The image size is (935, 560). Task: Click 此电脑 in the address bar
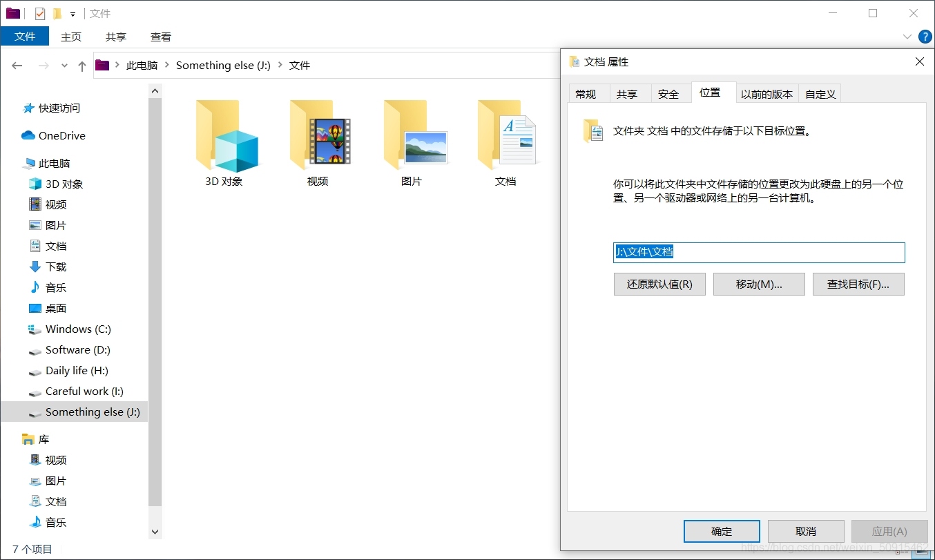coord(142,66)
